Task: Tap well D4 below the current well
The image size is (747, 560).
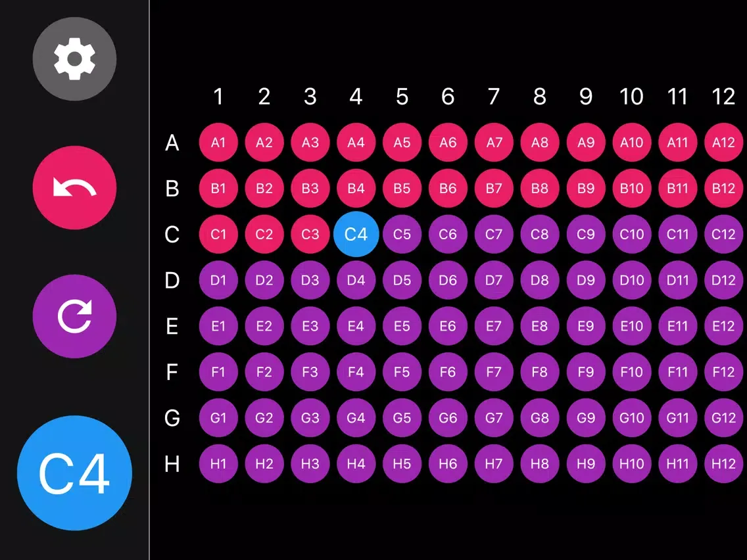Action: coord(356,280)
